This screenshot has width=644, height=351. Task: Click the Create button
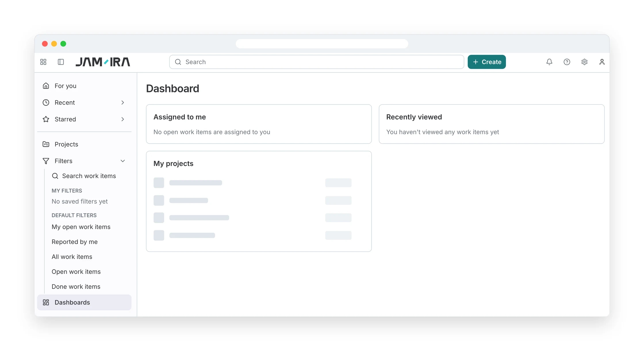click(486, 62)
